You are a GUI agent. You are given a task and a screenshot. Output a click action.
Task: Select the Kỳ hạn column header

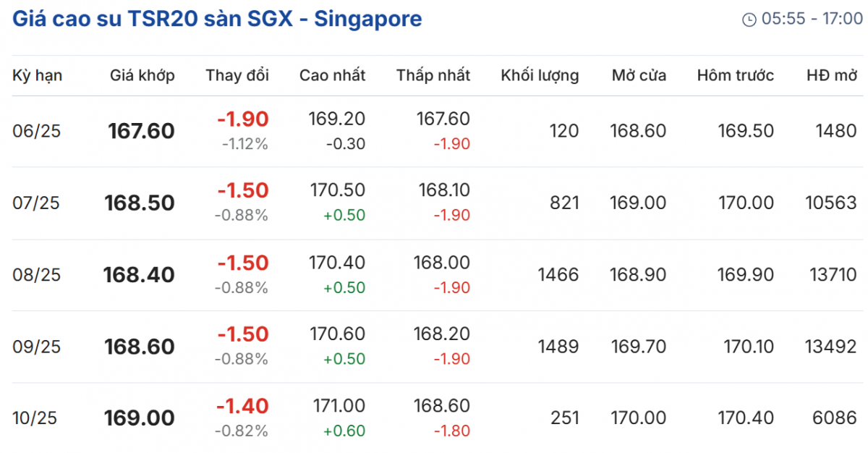click(x=38, y=75)
